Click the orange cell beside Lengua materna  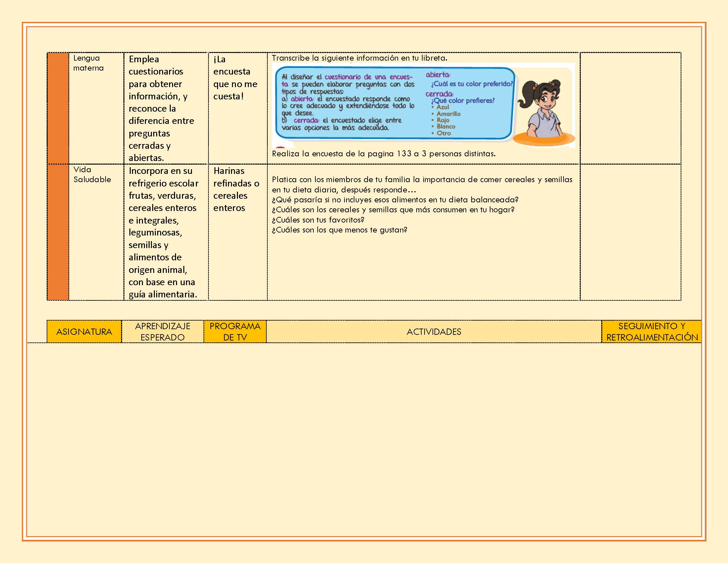[x=58, y=108]
